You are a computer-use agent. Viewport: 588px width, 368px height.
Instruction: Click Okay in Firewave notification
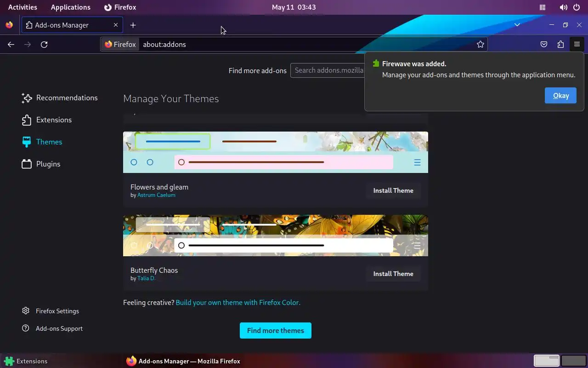pyautogui.click(x=560, y=96)
